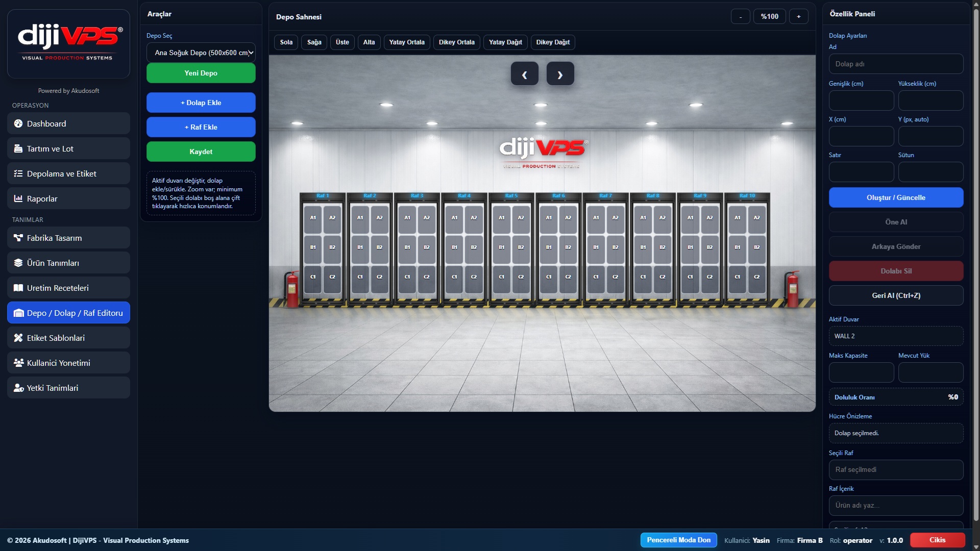Click the Dashboard gauge icon
The height and width of the screenshot is (551, 980).
coord(18,123)
